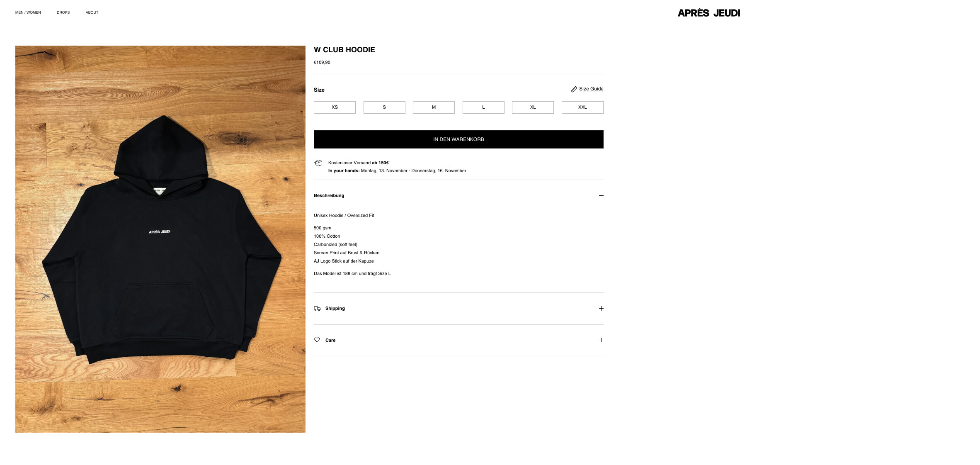This screenshot has width=980, height=465.
Task: Open the Size Guide link
Action: click(x=591, y=89)
